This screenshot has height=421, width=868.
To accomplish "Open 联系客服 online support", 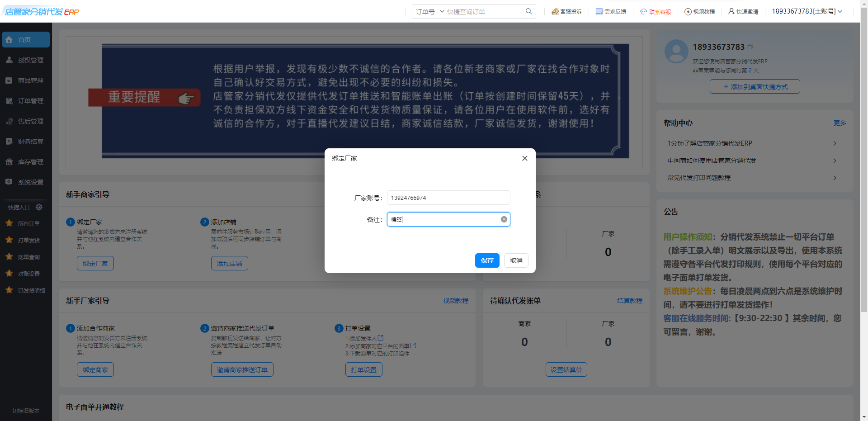I will click(656, 11).
